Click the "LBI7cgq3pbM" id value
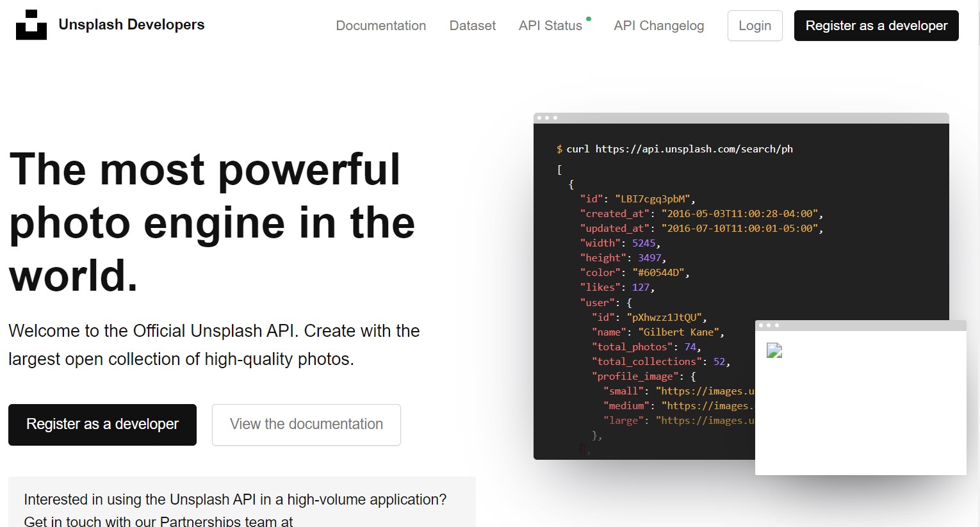Image resolution: width=980 pixels, height=527 pixels. pos(653,199)
